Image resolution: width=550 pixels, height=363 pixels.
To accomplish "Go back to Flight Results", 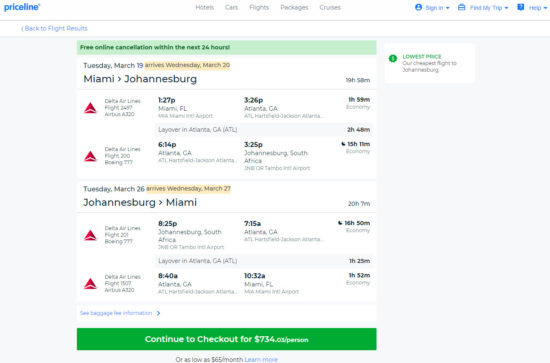I will coord(54,28).
